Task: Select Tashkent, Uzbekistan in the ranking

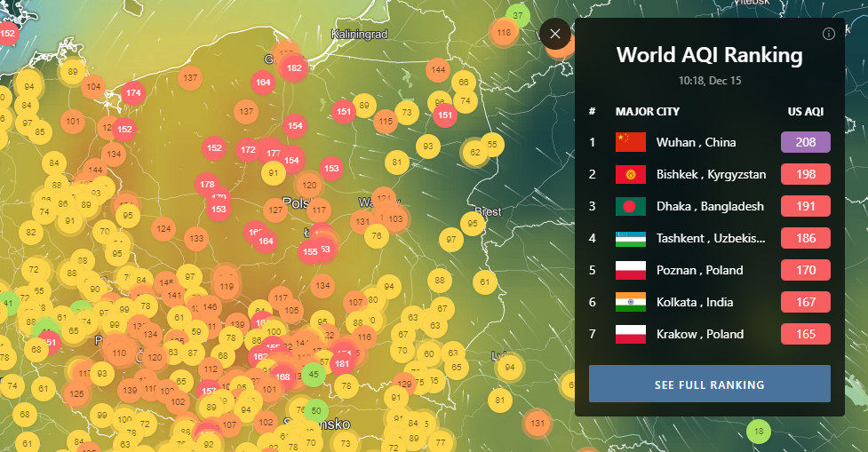Action: point(709,239)
